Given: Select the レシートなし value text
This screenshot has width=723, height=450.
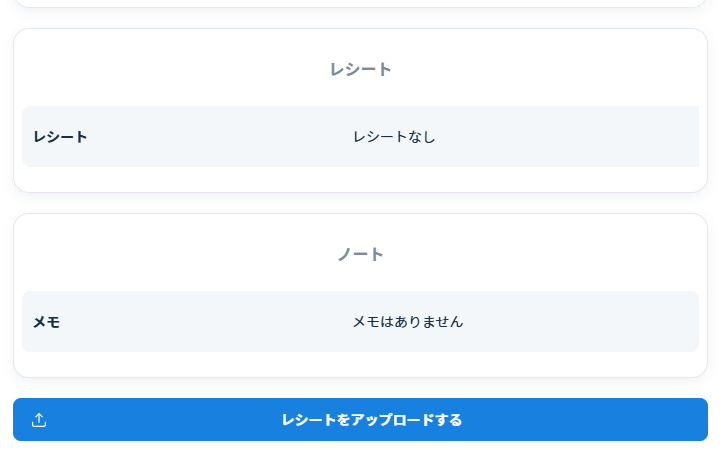Looking at the screenshot, I should tap(394, 137).
